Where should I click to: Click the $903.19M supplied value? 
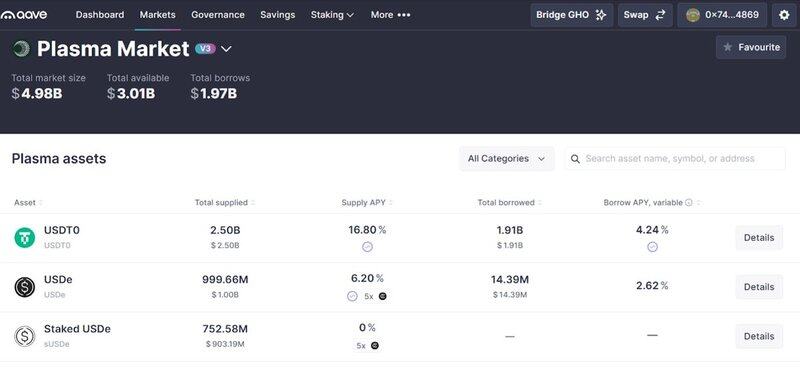(x=225, y=344)
